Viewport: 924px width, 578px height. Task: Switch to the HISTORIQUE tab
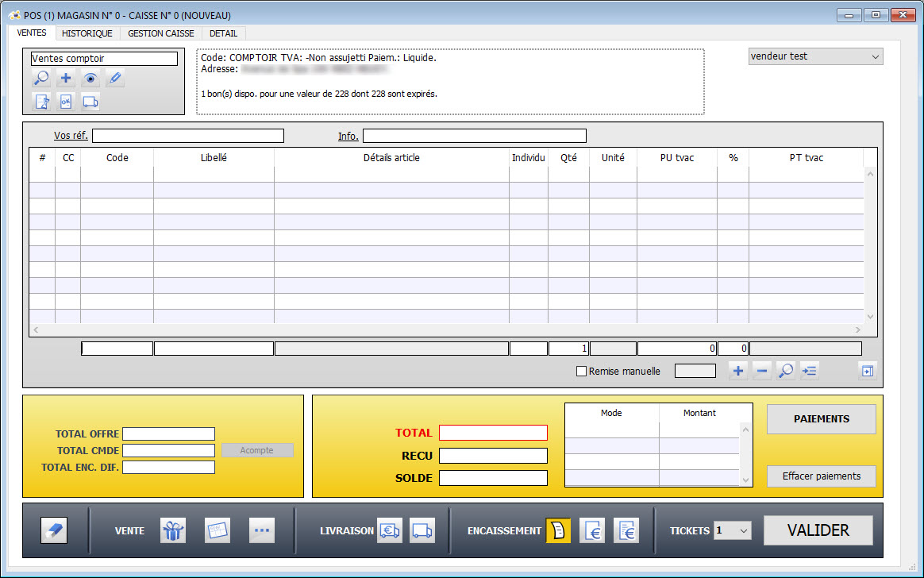tap(87, 33)
